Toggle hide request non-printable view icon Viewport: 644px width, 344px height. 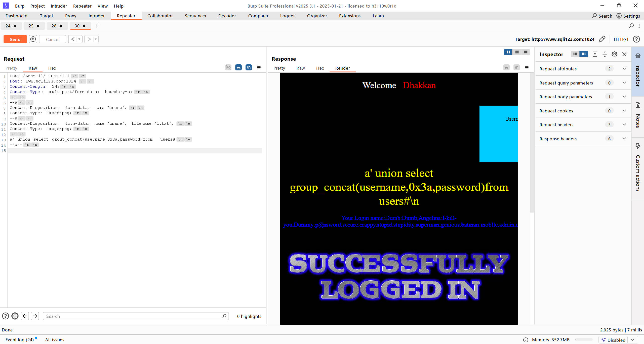tap(228, 67)
